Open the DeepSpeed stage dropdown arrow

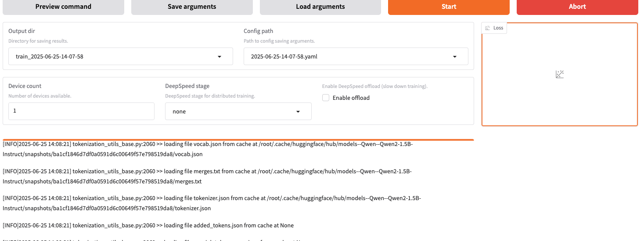[x=298, y=112]
